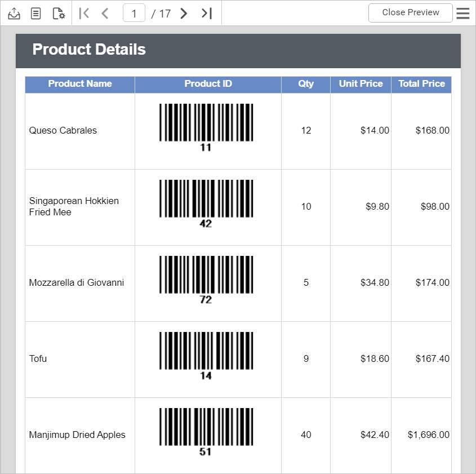The image size is (476, 474).
Task: Go to the previous page
Action: (105, 12)
